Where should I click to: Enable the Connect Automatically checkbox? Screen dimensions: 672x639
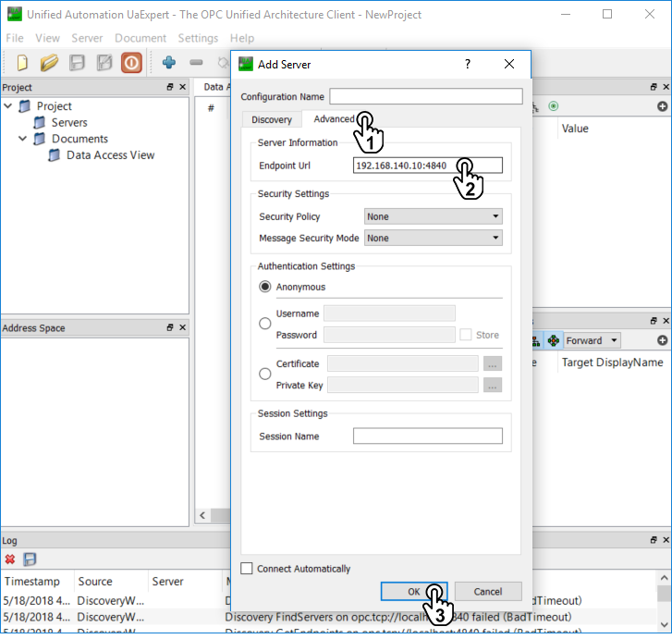point(247,569)
